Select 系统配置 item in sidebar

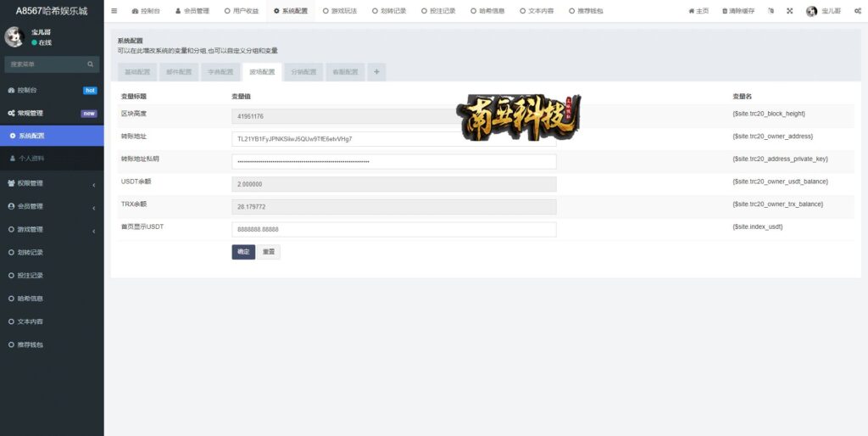(x=52, y=136)
